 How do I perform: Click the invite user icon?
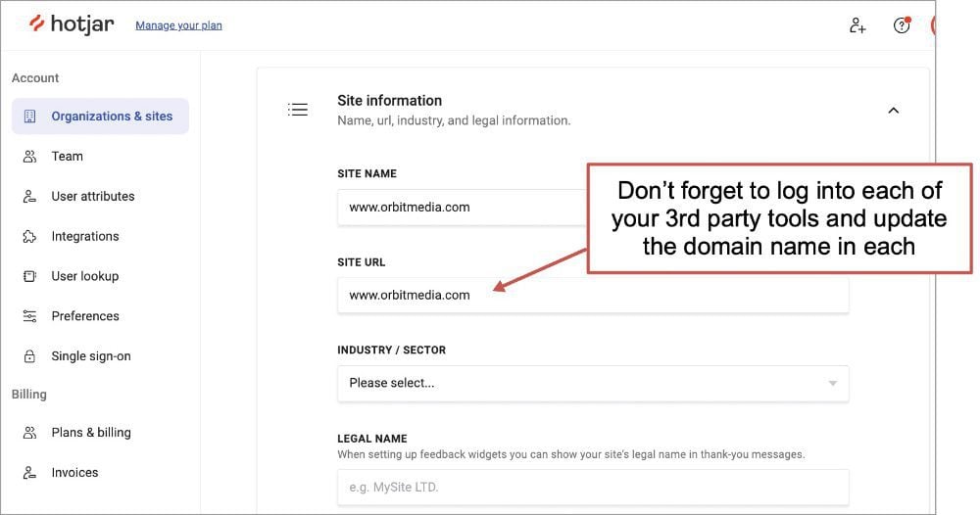[x=857, y=25]
